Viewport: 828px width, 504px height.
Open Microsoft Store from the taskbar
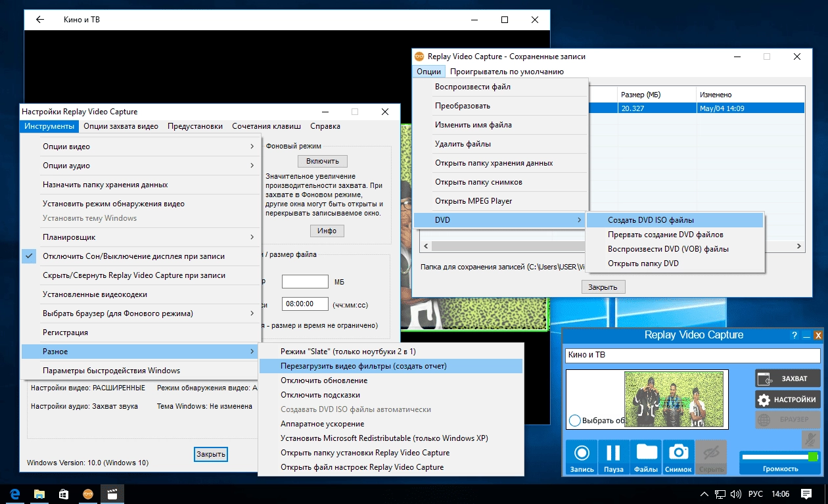64,493
